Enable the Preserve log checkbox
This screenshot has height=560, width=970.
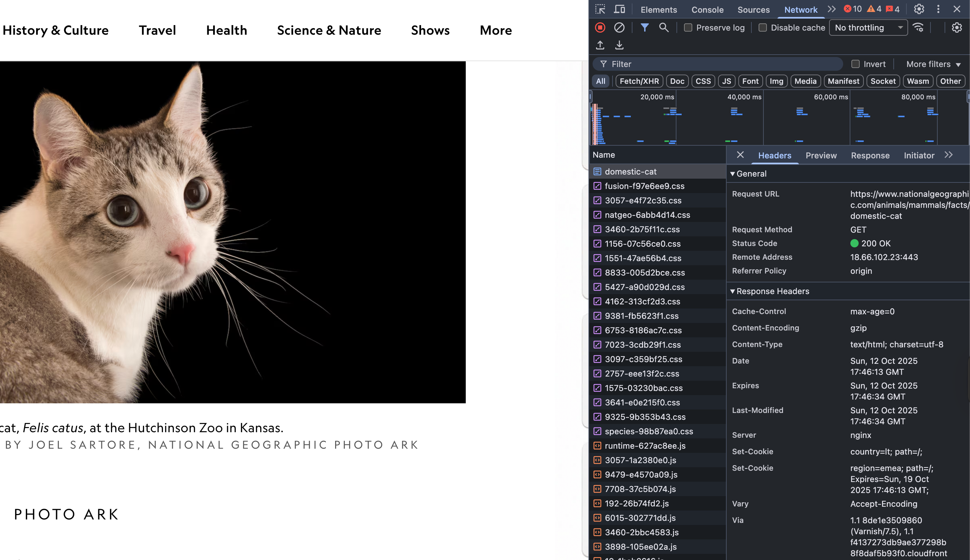[688, 28]
